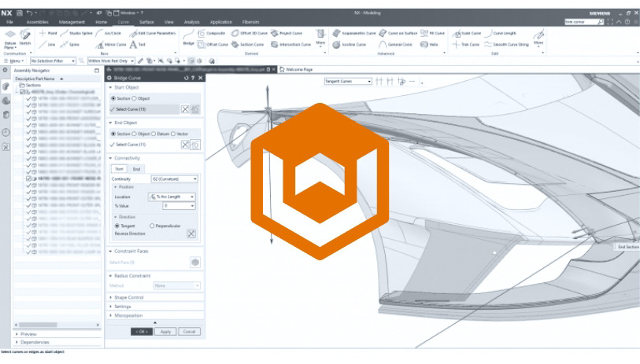Expand the Microposition section
This screenshot has width=640, height=364.
[111, 315]
